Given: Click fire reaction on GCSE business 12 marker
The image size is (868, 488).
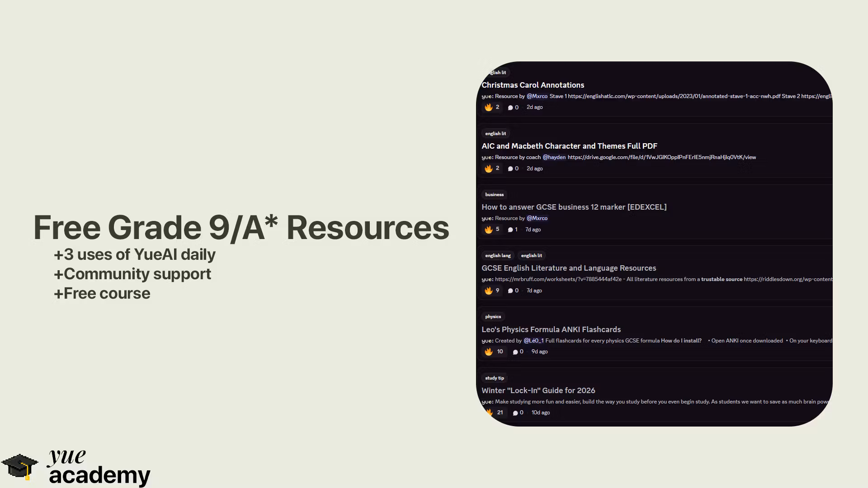Looking at the screenshot, I should point(489,230).
